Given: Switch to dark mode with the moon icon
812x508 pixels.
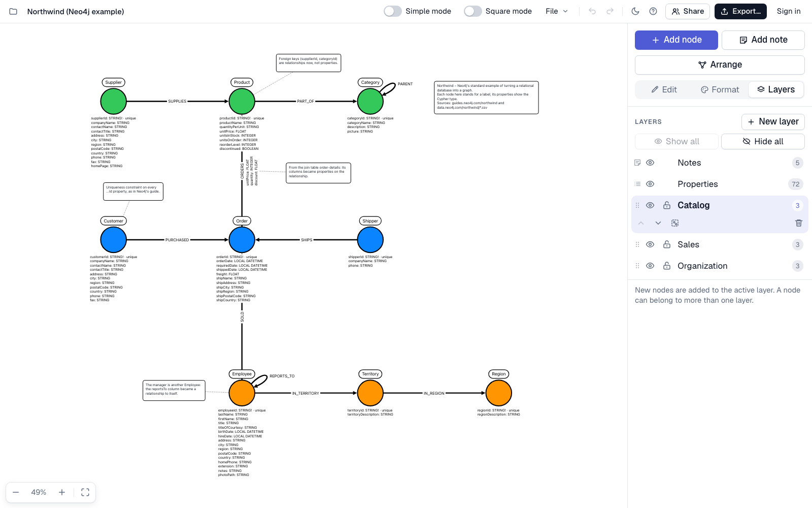Looking at the screenshot, I should pyautogui.click(x=635, y=11).
